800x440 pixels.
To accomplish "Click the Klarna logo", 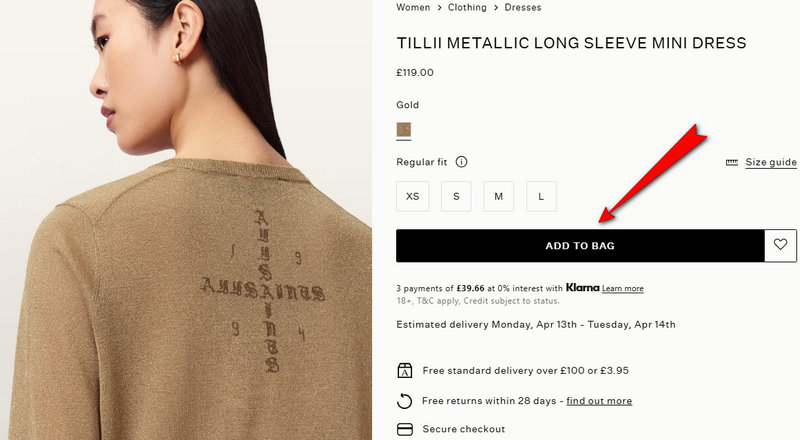I will pyautogui.click(x=583, y=287).
